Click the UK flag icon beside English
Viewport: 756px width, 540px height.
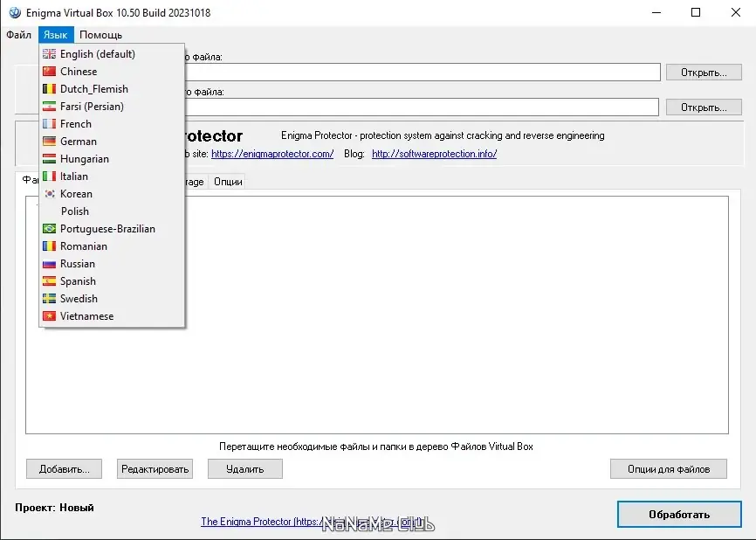(x=49, y=53)
